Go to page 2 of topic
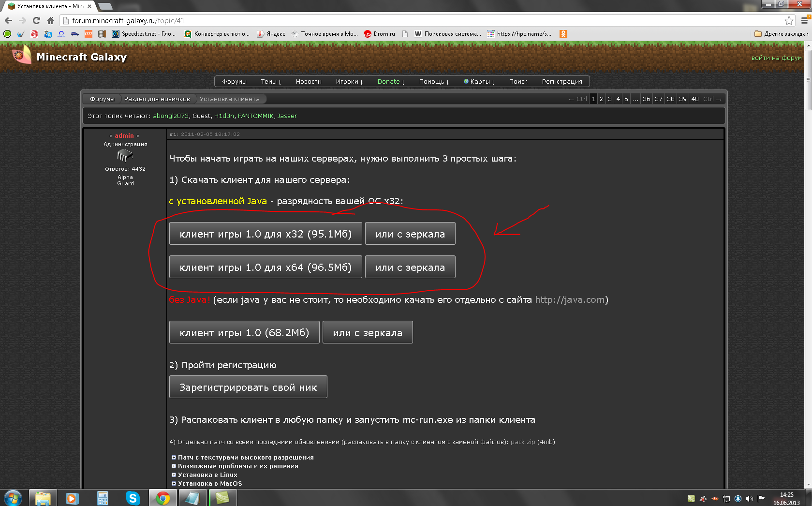Viewport: 812px width, 506px height. coord(602,99)
